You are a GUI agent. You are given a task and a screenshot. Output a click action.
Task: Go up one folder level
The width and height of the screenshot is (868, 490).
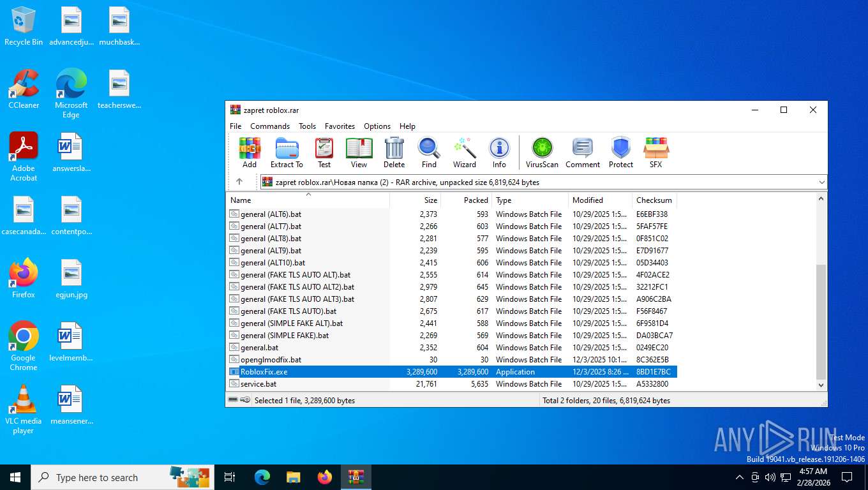click(239, 182)
